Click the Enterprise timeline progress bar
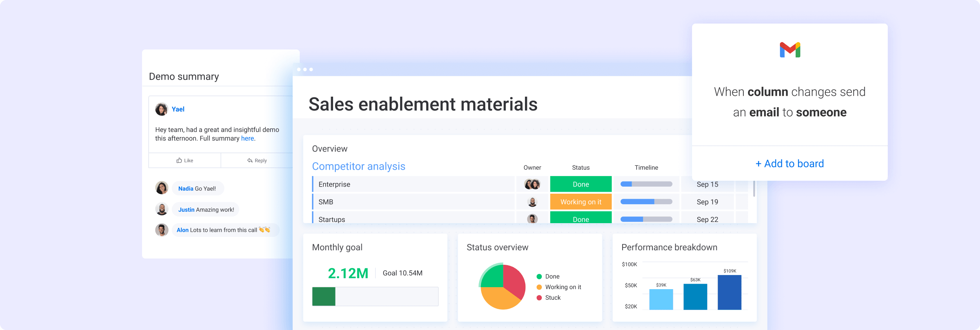The image size is (980, 330). tap(646, 184)
